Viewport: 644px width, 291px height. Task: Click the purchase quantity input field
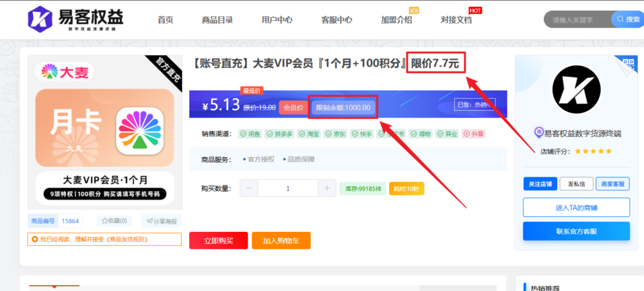pyautogui.click(x=288, y=189)
